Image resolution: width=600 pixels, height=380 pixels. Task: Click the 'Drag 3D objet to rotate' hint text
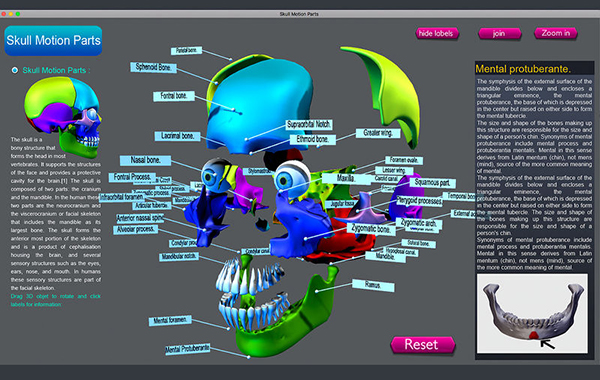55,300
